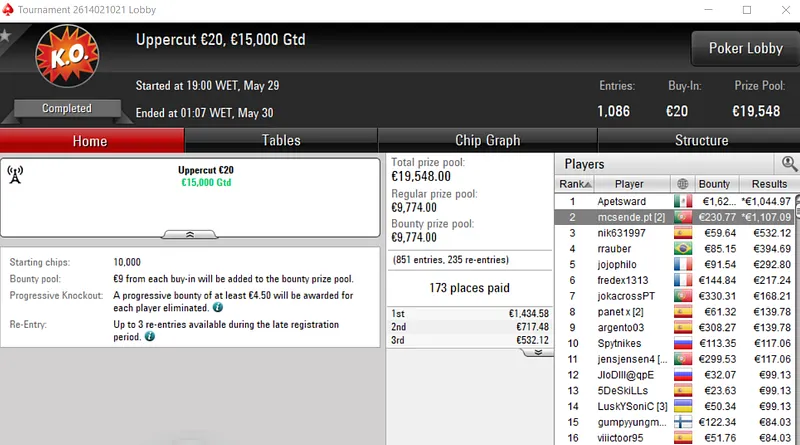The image size is (800, 445).
Task: Click the Mexico flag beside Apetsward
Action: (x=683, y=201)
